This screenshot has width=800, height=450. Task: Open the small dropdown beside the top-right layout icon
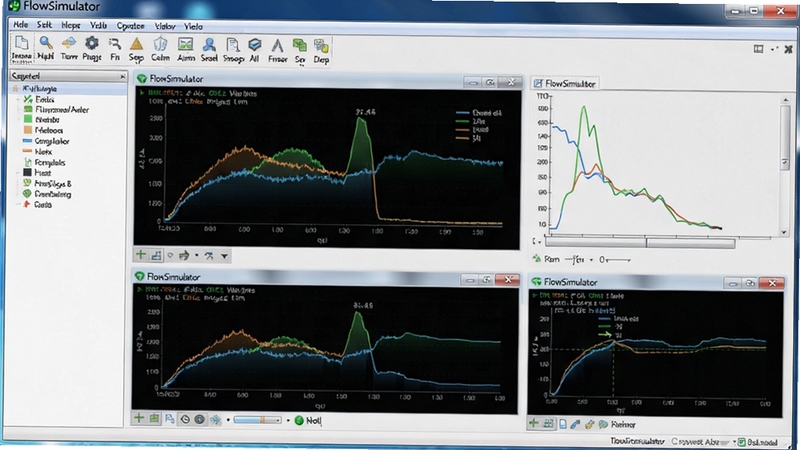point(773,49)
